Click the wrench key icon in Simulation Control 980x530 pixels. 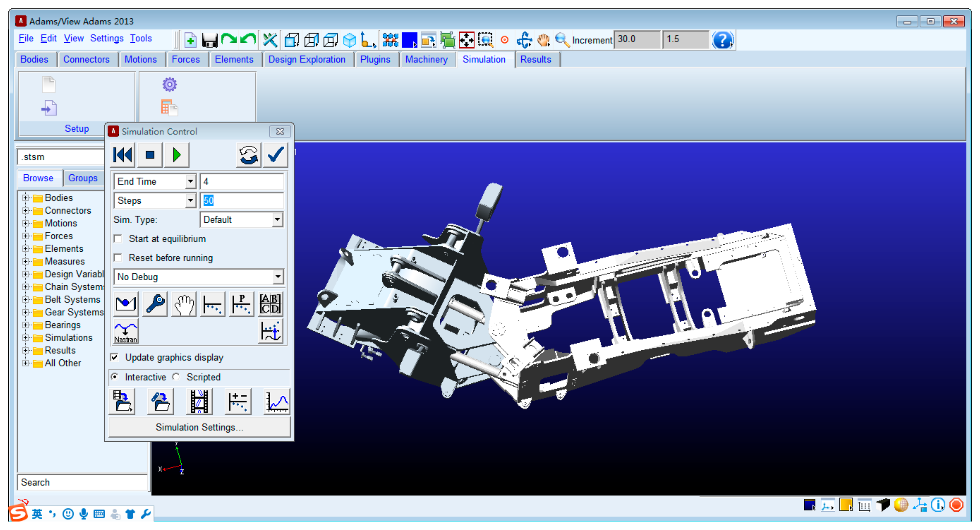coord(155,304)
